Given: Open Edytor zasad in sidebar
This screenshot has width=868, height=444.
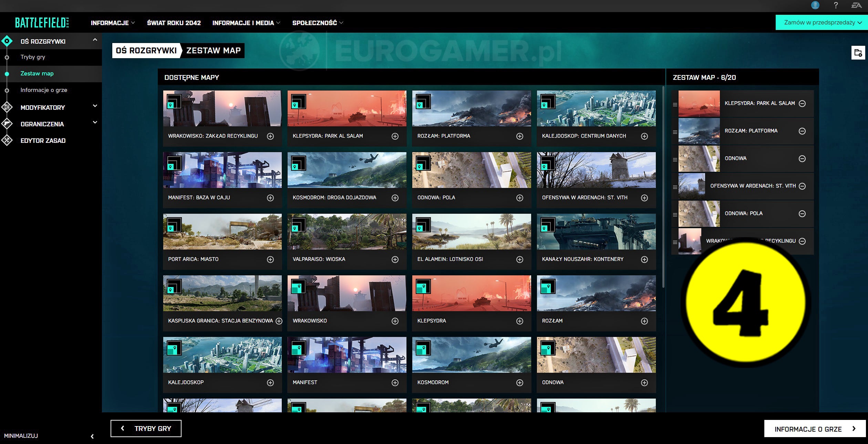Looking at the screenshot, I should tap(43, 141).
